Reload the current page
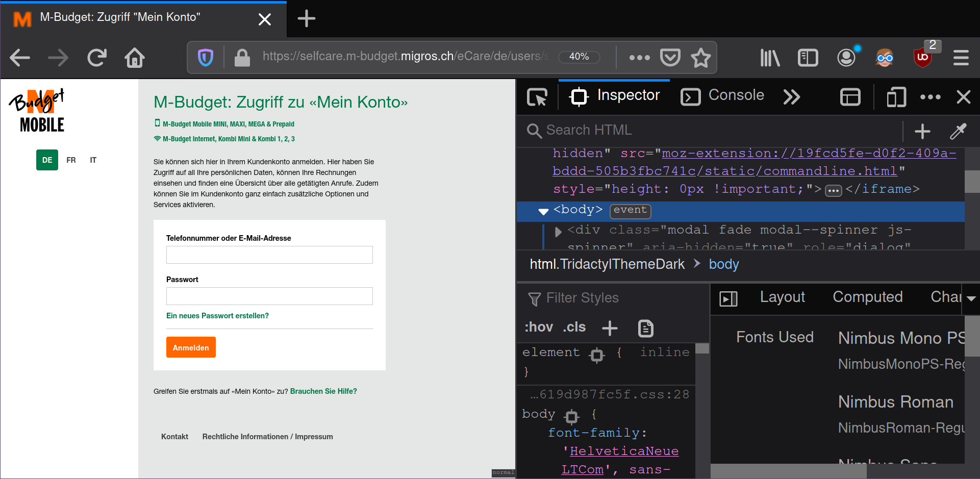This screenshot has height=479, width=980. [x=97, y=58]
